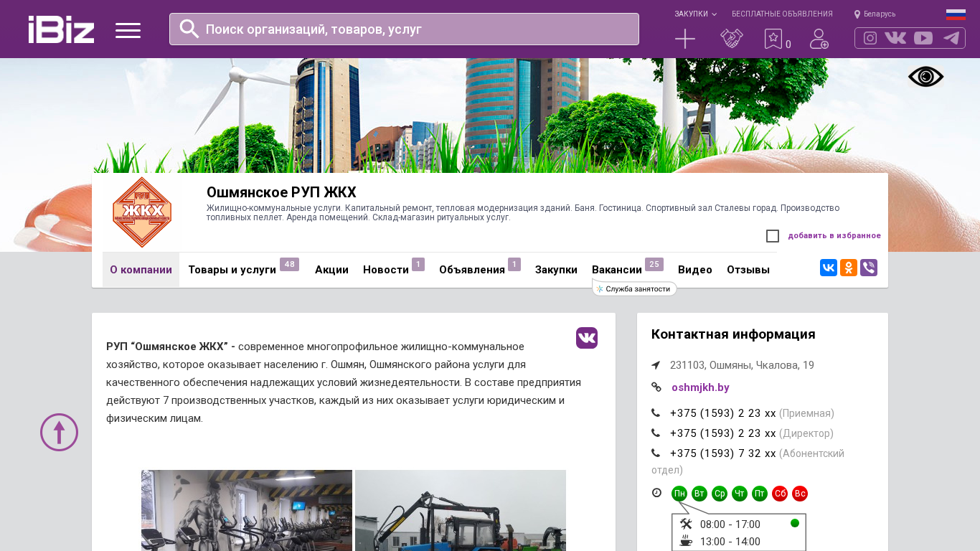The height and width of the screenshot is (551, 980).
Task: Open the Отзывы tab
Action: click(748, 270)
